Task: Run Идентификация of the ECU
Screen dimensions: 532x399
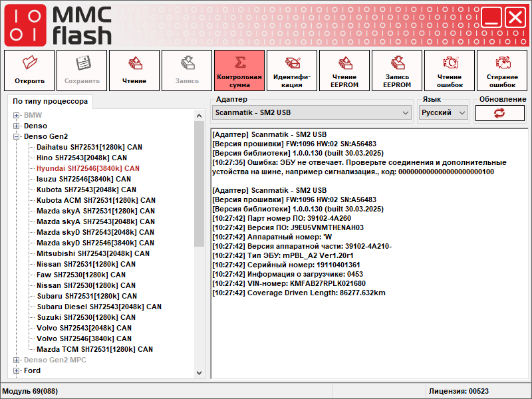Action: [x=292, y=70]
